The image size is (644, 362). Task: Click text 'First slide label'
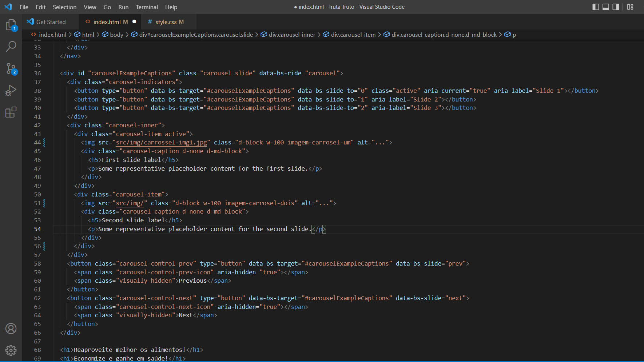(x=131, y=160)
